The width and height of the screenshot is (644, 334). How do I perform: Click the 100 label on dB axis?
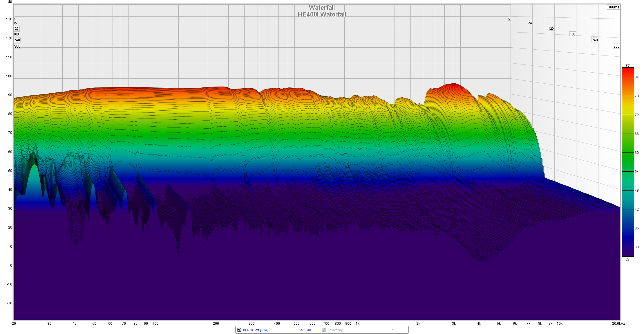pos(9,76)
